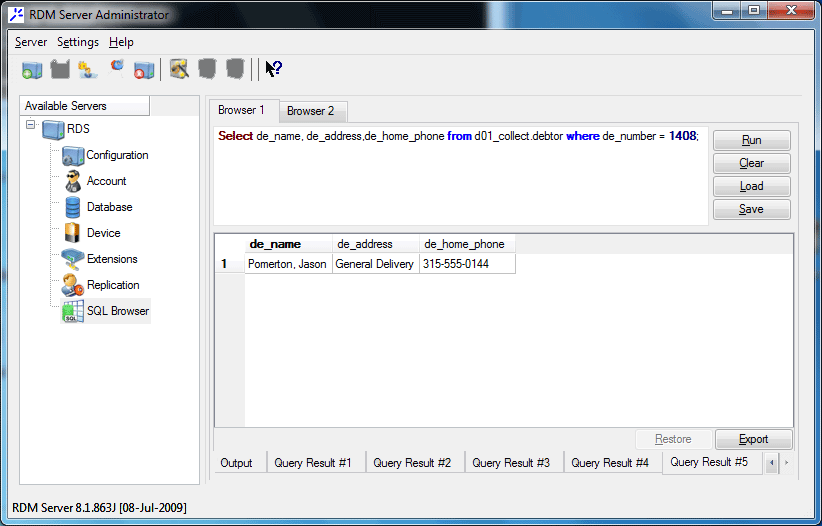Click the de_name column header
822x526 pixels.
[288, 244]
